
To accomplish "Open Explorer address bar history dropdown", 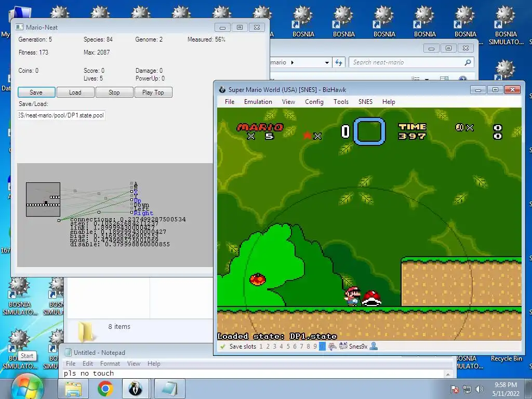I will click(x=327, y=62).
